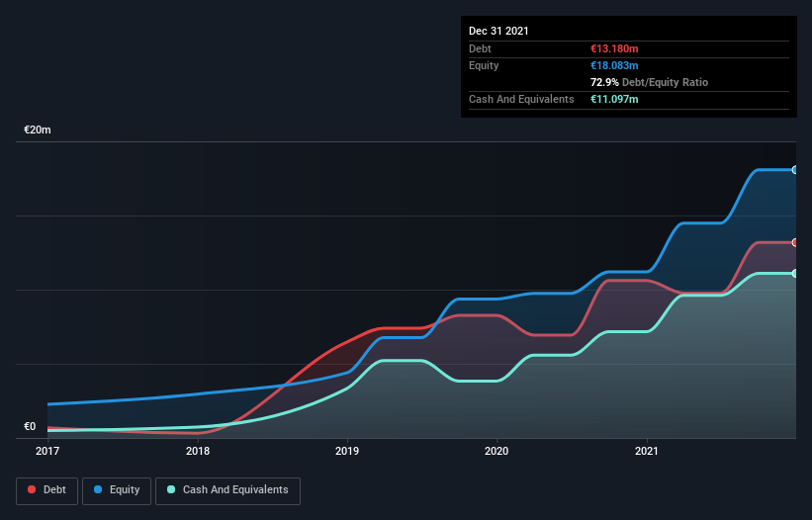Screen dimensions: 812x520
Task: Click the Equity label in tooltip
Action: [484, 65]
